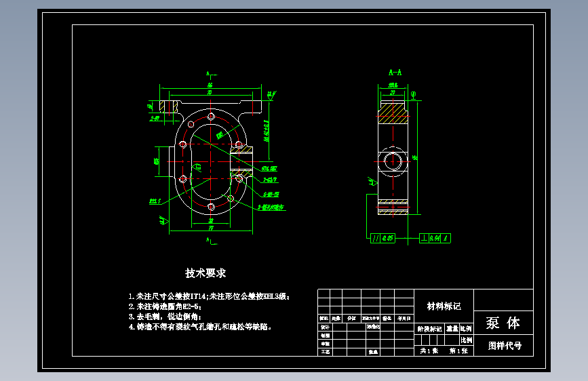Click the 工艺 row label
Image resolution: width=588 pixels, height=381 pixels.
325,352
